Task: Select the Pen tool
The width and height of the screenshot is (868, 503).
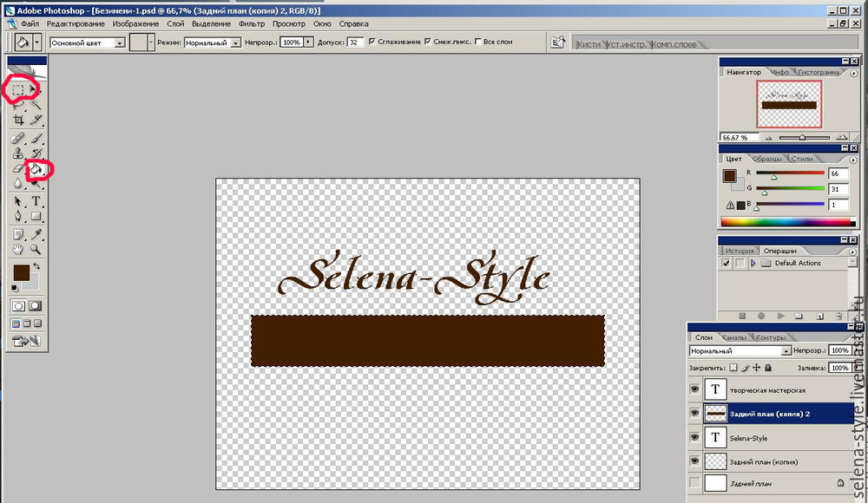Action: point(17,216)
